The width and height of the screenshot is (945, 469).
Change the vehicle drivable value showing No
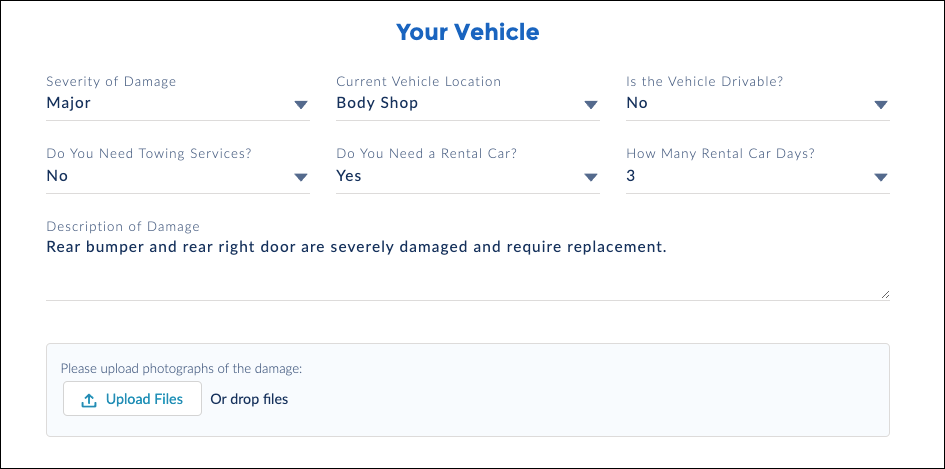[x=758, y=104]
